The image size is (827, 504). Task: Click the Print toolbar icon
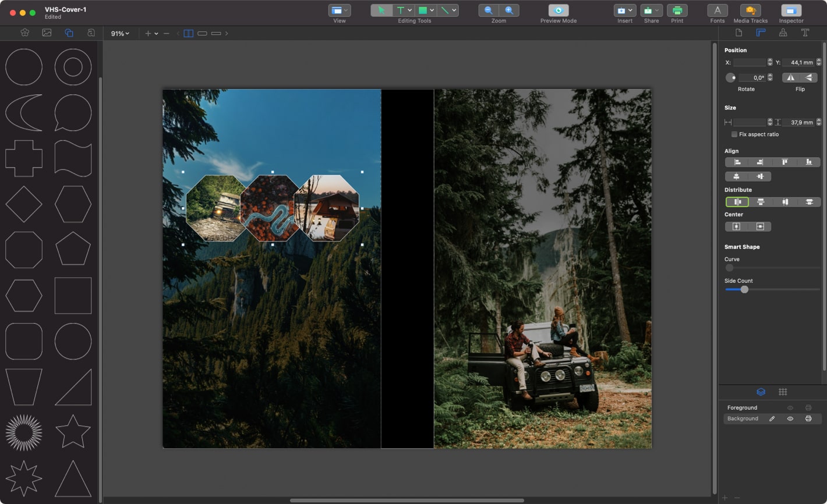pos(677,10)
